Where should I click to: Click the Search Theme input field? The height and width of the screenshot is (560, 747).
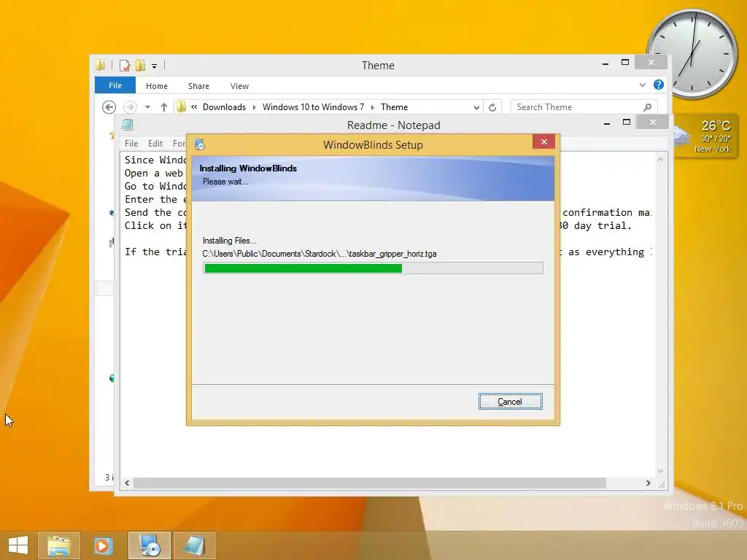(x=584, y=107)
